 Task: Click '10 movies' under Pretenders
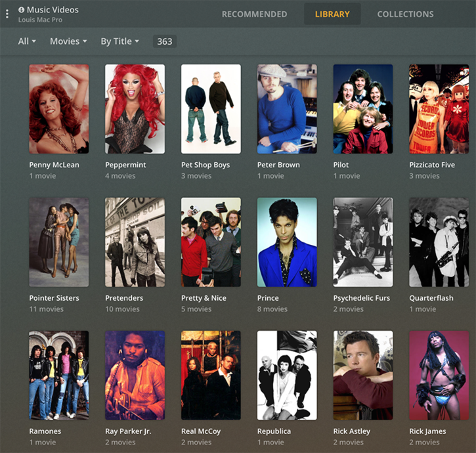(122, 309)
